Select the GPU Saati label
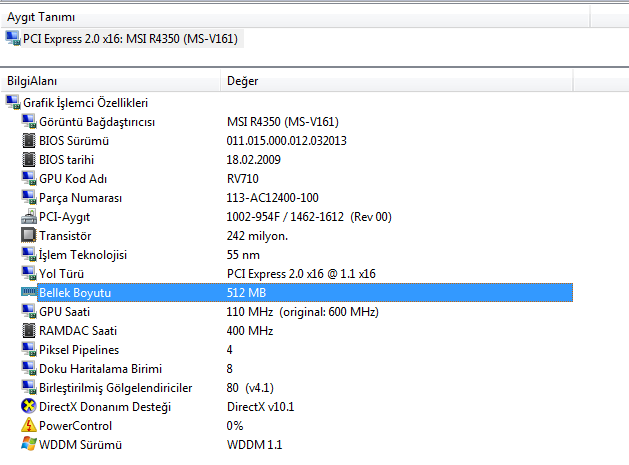629x465 pixels. [64, 312]
